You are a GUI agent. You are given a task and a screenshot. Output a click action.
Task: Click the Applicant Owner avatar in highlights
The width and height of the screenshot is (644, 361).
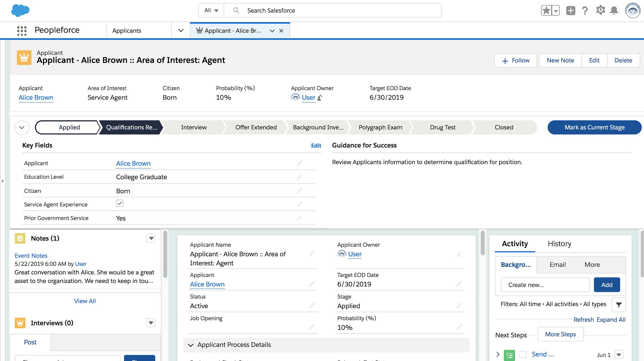click(x=295, y=97)
